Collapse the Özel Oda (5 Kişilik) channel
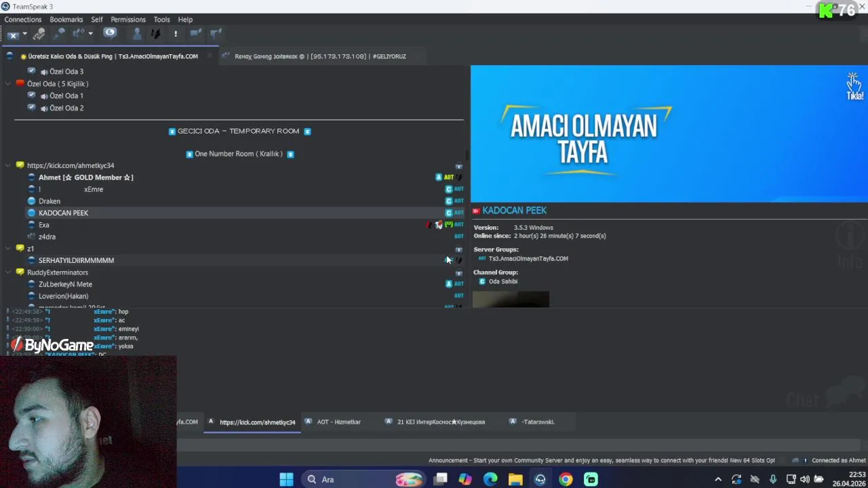Viewport: 868px width, 488px height. click(x=8, y=84)
